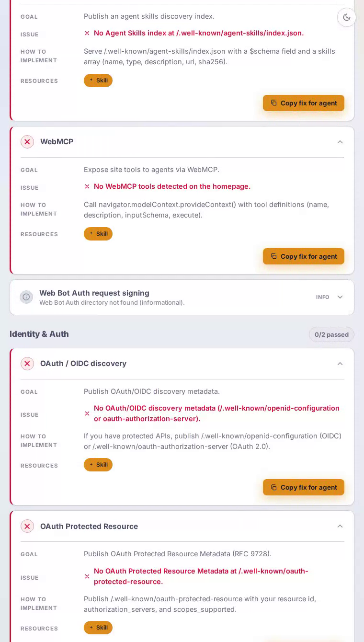Copy fix for agent in Agent Skills card

click(x=304, y=103)
